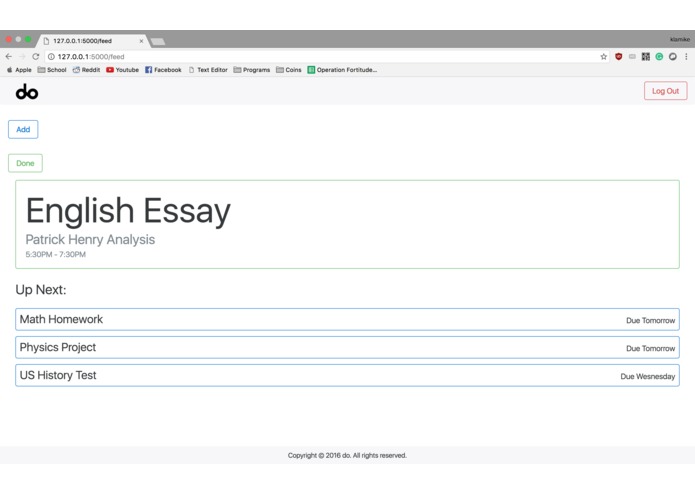Viewport: 695px width, 494px height.
Task: Open Chrome three-dot menu
Action: (686, 56)
